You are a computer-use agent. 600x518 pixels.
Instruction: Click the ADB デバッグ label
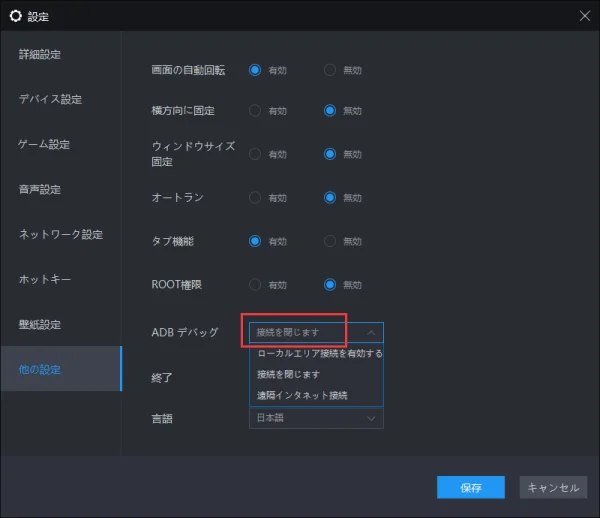[185, 332]
